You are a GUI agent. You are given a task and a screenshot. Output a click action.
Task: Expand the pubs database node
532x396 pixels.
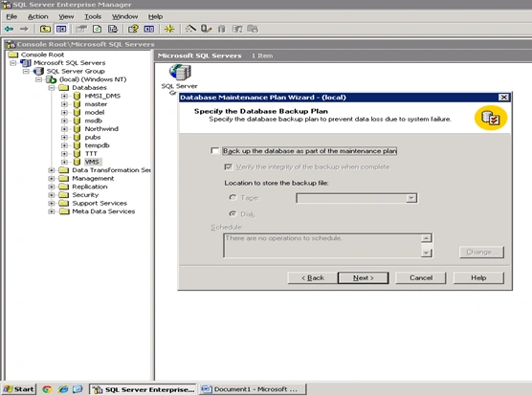coord(64,138)
